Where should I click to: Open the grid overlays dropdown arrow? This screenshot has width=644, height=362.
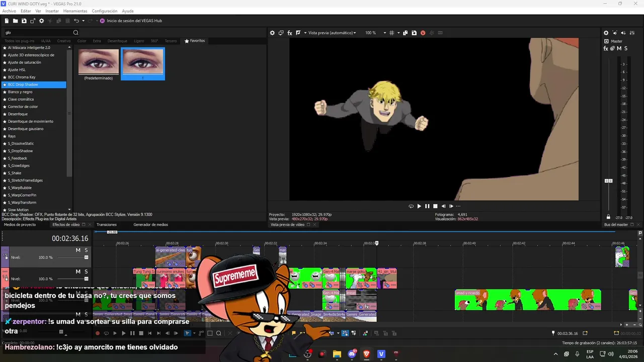(398, 33)
